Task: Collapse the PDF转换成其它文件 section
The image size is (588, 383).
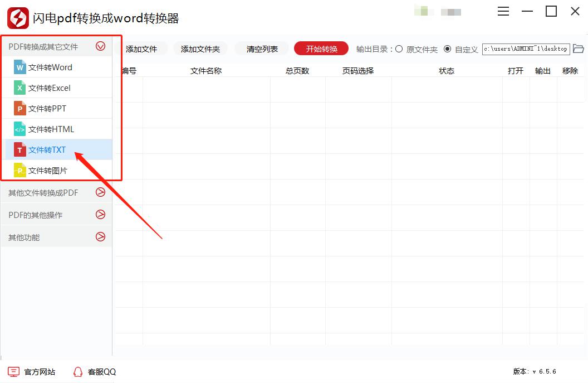Action: point(101,46)
